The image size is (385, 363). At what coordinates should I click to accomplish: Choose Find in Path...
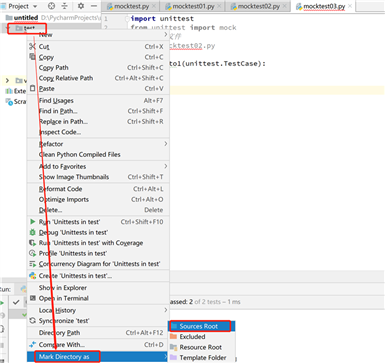point(98,111)
